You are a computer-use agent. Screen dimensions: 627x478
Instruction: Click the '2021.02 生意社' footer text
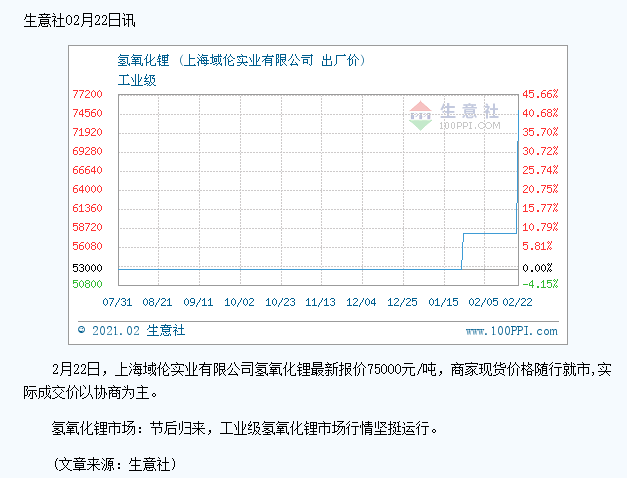point(138,330)
